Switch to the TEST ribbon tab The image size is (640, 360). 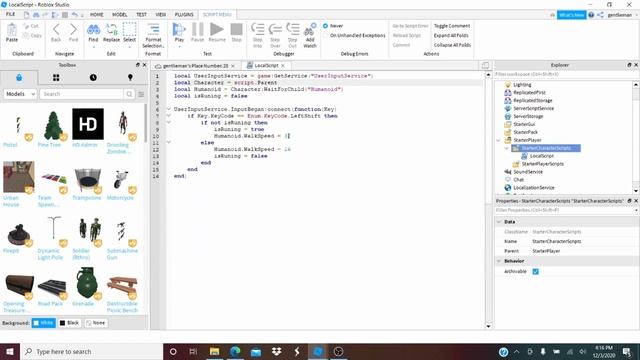tap(141, 15)
